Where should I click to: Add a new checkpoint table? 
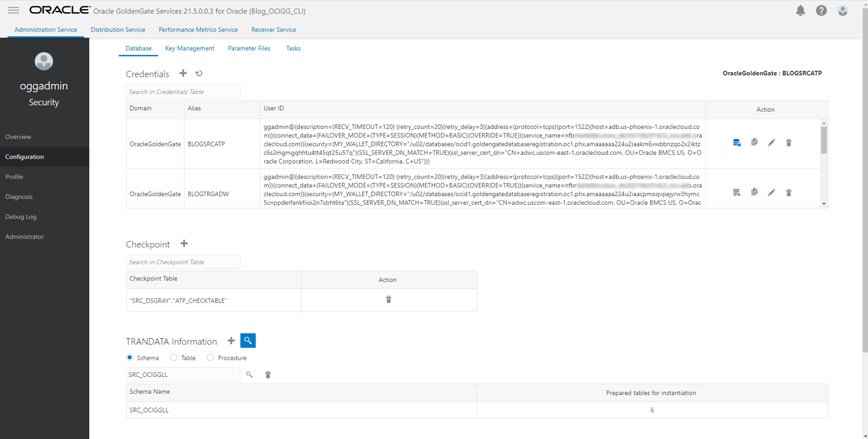(x=184, y=243)
